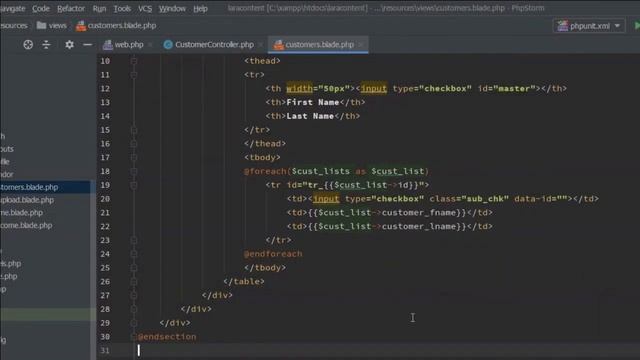Open the Tools menu
The height and width of the screenshot is (360, 640).
pyautogui.click(x=122, y=8)
